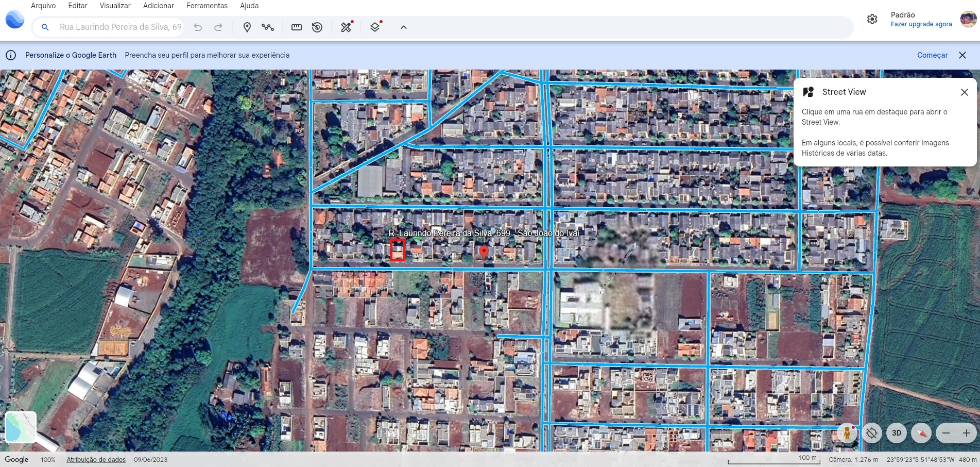Click the compass to reset north
The height and width of the screenshot is (467, 980).
[921, 433]
